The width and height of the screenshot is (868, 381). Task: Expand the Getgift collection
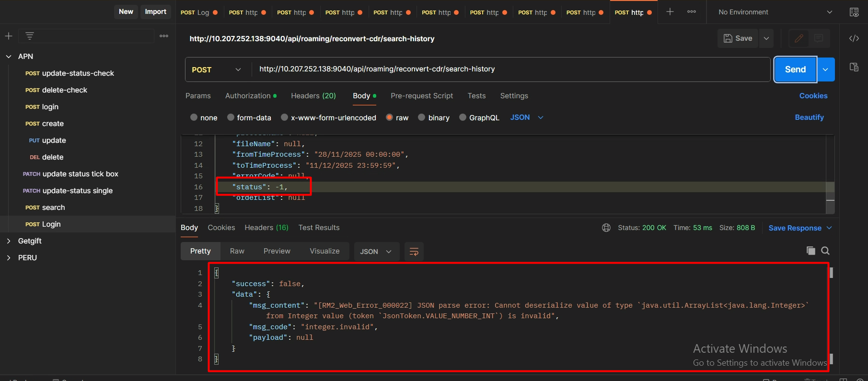[9, 241]
